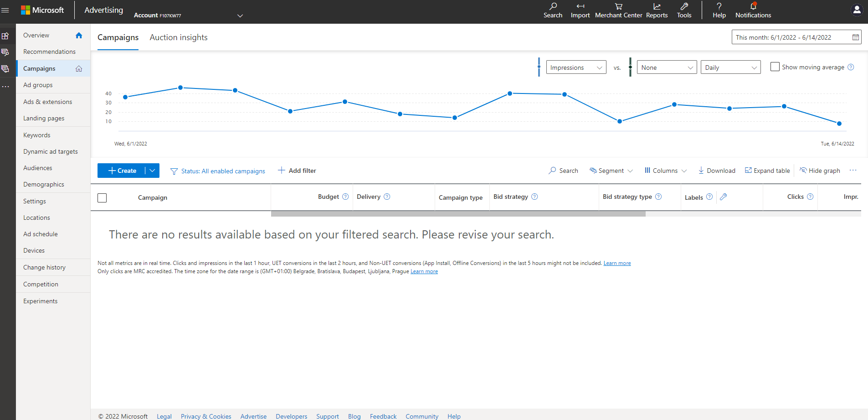Click the Clicks column help icon
Viewport: 868px width, 420px height.
(x=810, y=197)
